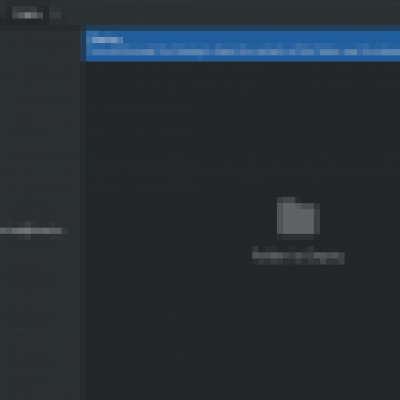400x400 pixels.
Task: Click the caption text beneath the folder icon
Action: tap(298, 256)
